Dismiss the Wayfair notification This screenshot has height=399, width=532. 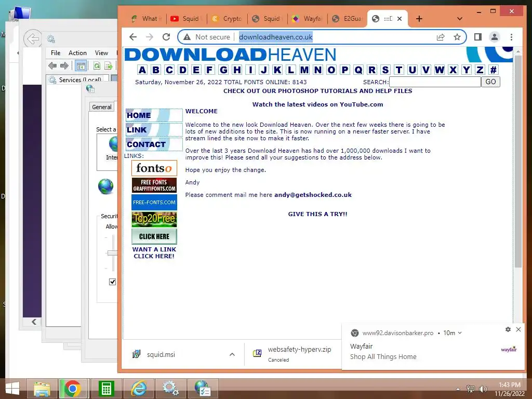[x=518, y=329]
